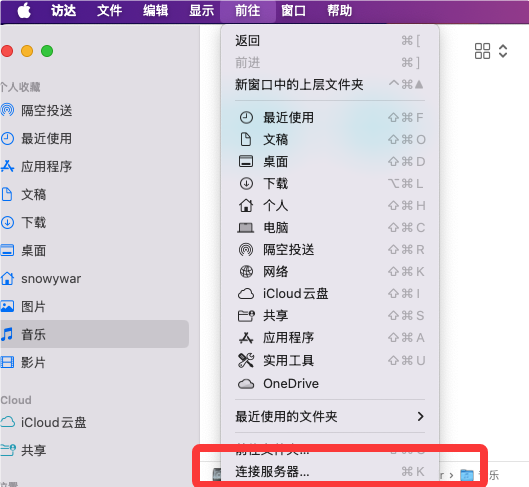Click the Applications icon beside 应用程序 in menu

point(246,338)
